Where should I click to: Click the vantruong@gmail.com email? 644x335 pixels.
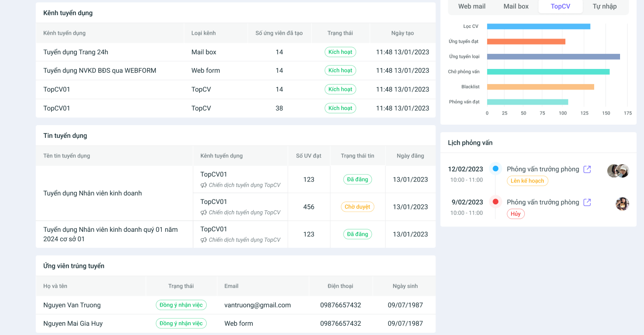coord(258,305)
